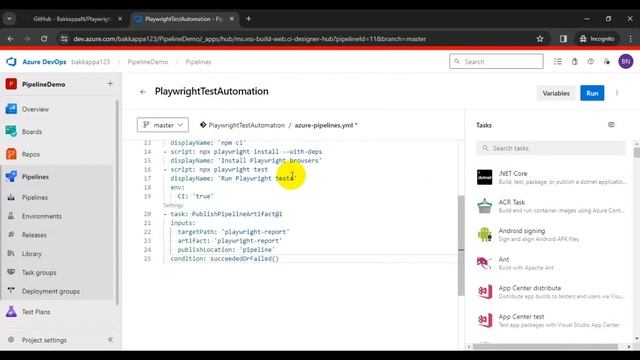Click the Pipelines breadcrumb
640x360 pixels.
click(198, 62)
